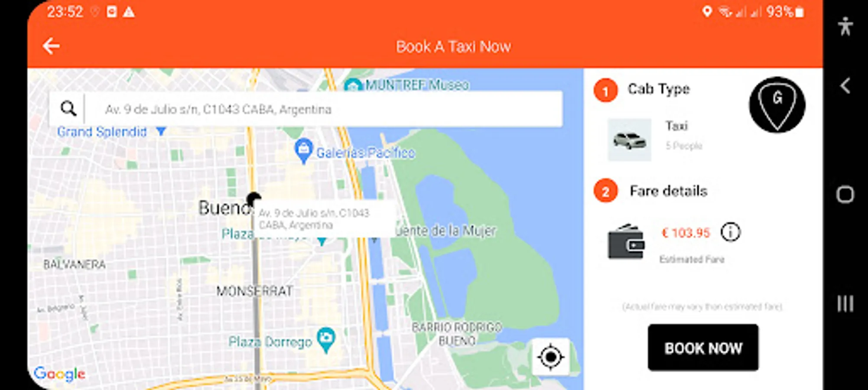Tap the wallet icon under Fare details
868x390 pixels.
tap(626, 242)
